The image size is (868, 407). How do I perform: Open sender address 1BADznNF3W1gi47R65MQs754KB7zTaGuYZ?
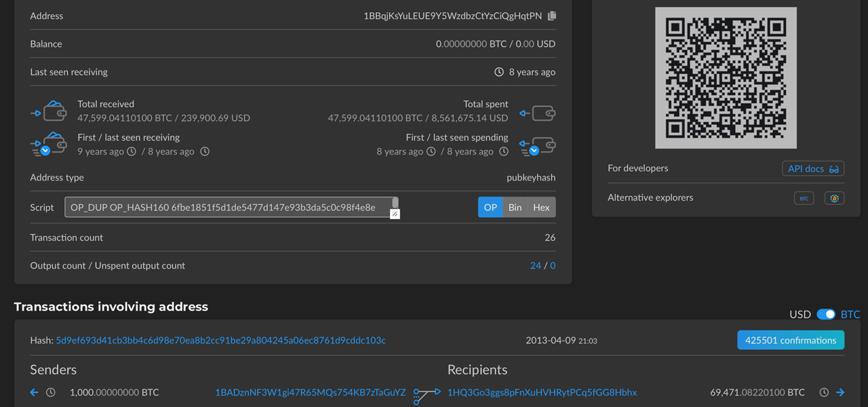310,392
